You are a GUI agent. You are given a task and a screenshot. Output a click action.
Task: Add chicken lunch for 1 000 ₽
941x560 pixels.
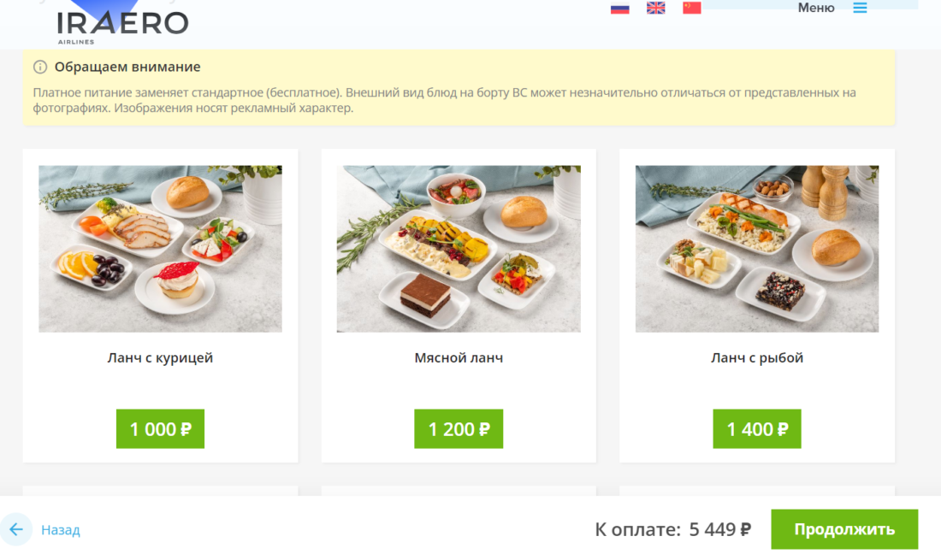coord(160,428)
